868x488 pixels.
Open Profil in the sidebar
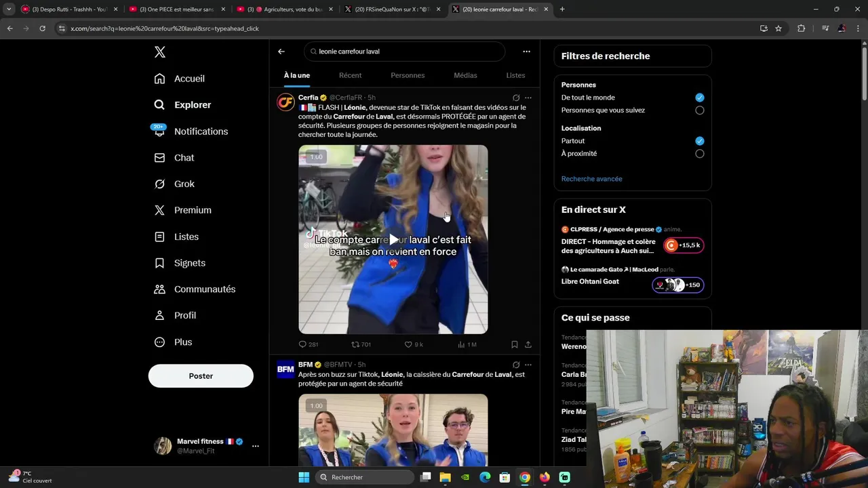click(x=176, y=316)
